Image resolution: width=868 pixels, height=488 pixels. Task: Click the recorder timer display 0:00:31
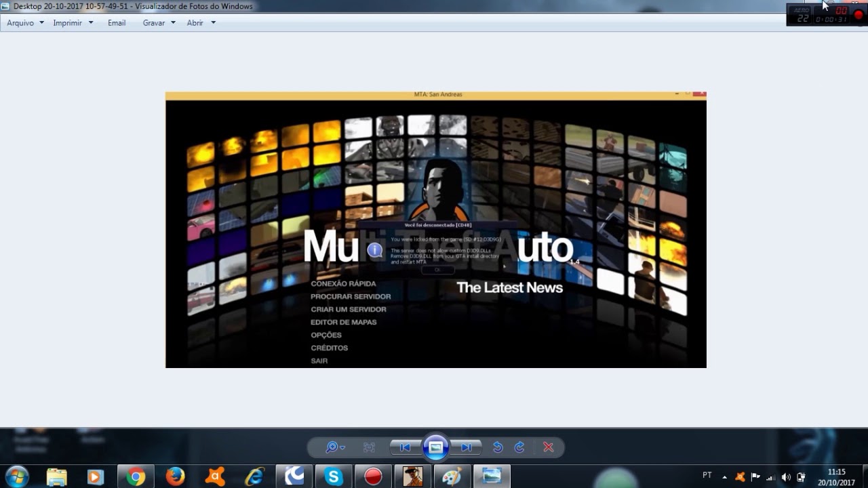click(831, 20)
